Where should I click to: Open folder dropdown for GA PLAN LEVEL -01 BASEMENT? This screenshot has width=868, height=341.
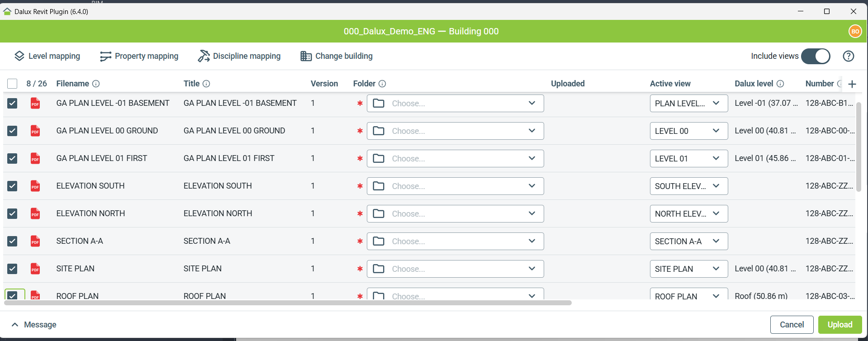point(455,103)
